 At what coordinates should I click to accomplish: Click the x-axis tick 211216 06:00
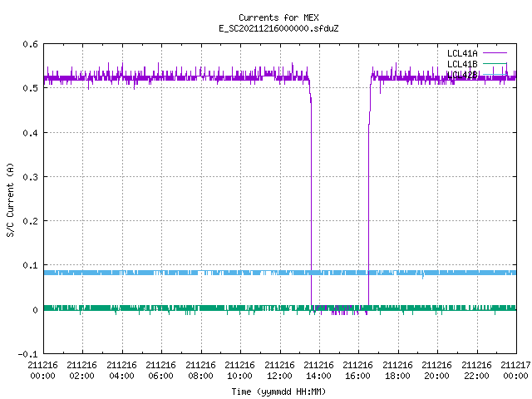(x=160, y=371)
